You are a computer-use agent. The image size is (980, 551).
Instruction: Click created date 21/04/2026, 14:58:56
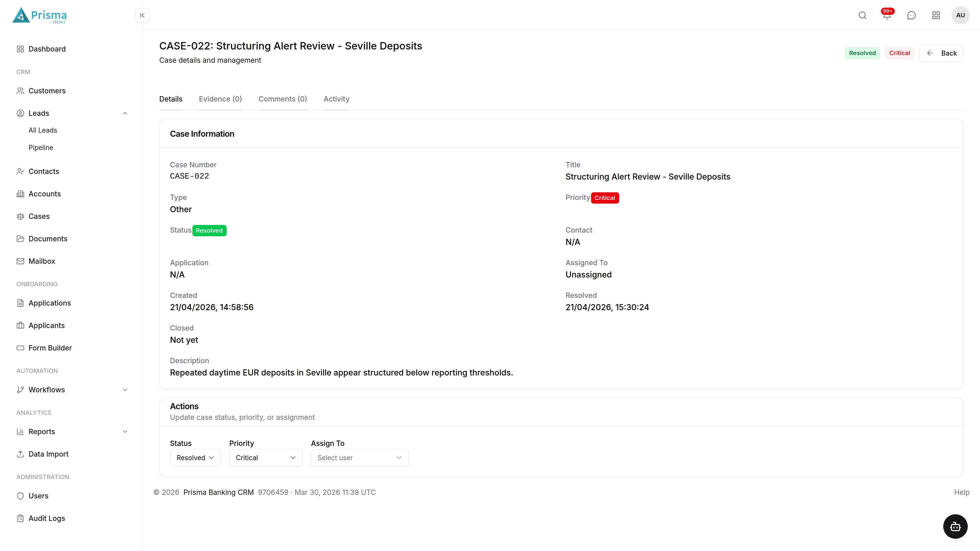point(212,307)
